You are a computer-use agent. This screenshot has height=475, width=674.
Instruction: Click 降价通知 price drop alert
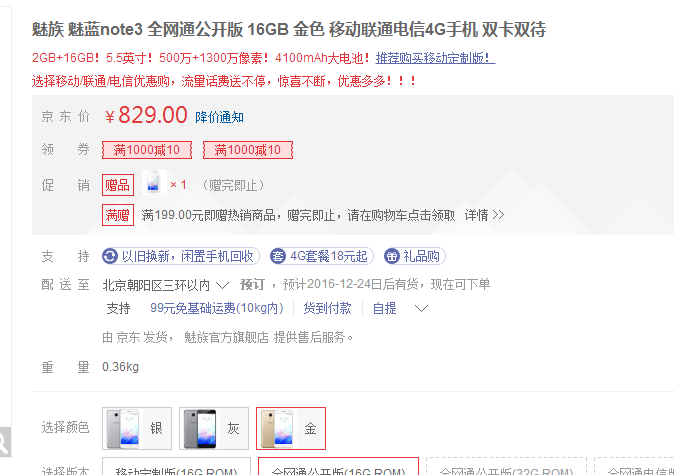coord(219,117)
